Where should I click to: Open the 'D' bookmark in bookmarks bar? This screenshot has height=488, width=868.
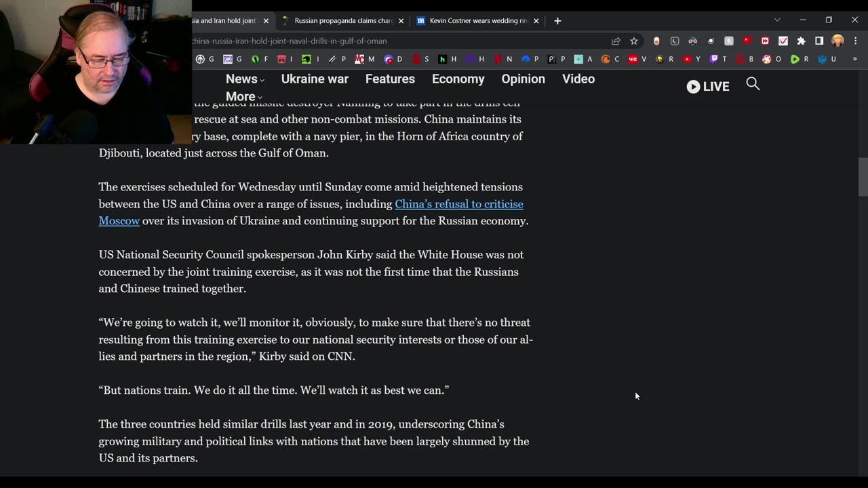pos(393,59)
